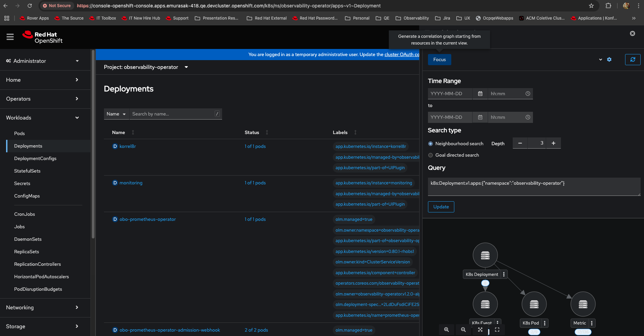Click the refresh graph icon button
The image size is (644, 336).
tap(633, 59)
